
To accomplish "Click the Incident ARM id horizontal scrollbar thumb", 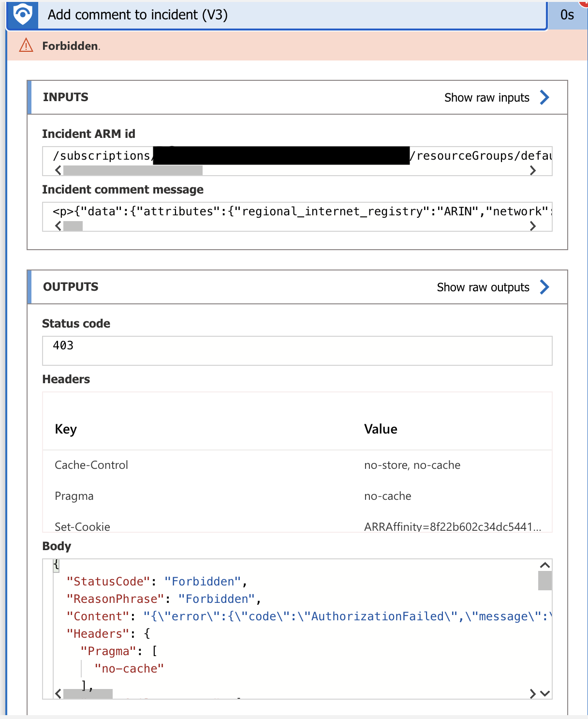I will (133, 170).
